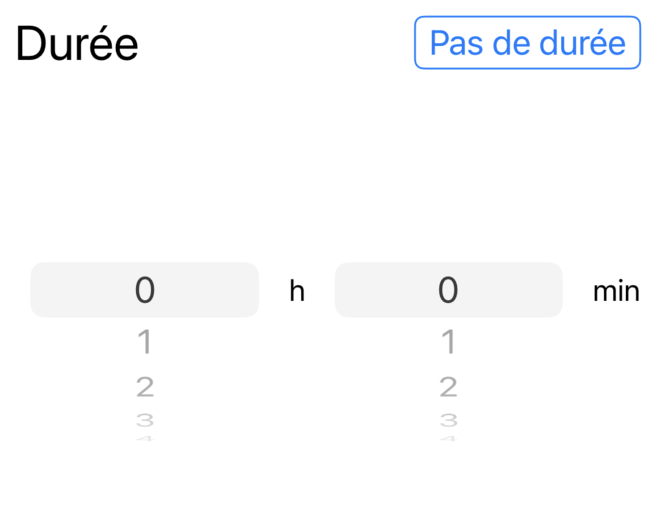
Task: Select 0 in the minutes wheel
Action: pos(448,290)
